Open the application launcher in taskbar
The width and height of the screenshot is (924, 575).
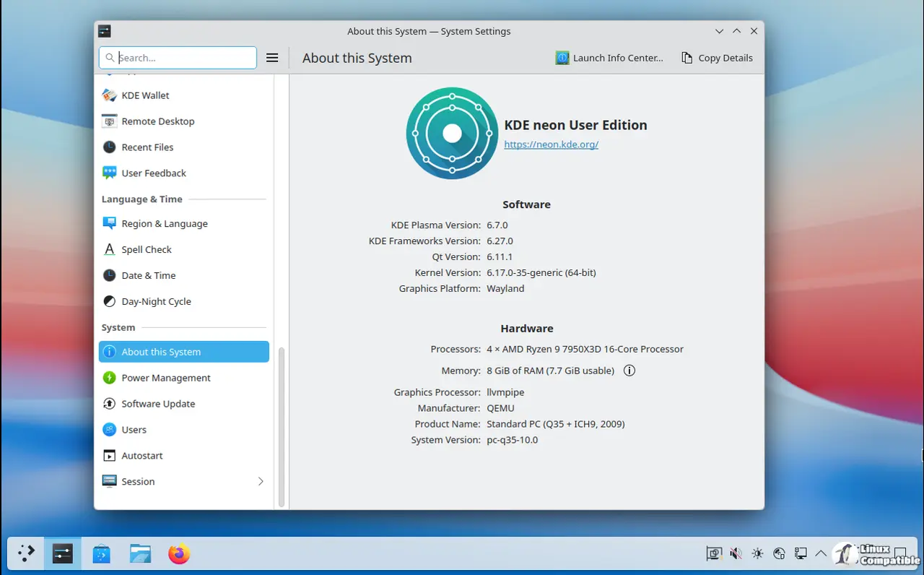click(x=26, y=554)
